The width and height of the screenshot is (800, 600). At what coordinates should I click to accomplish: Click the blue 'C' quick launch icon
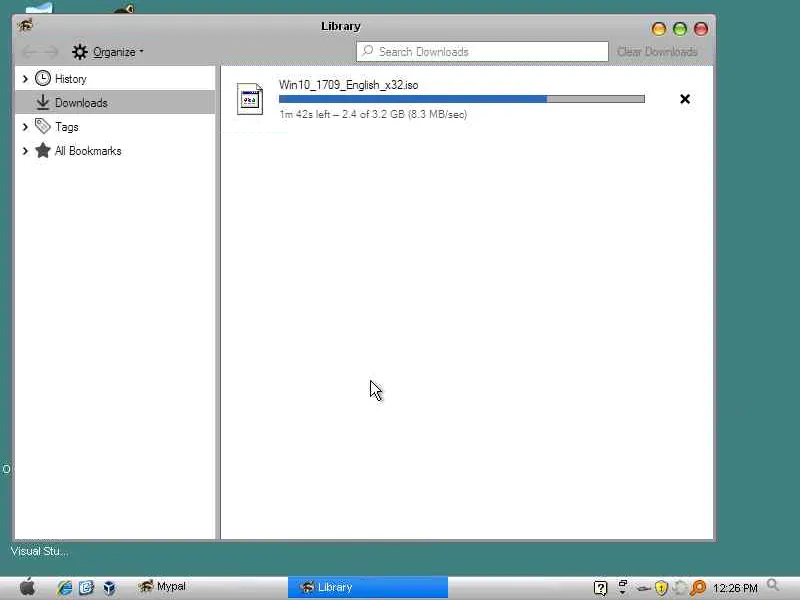(86, 587)
